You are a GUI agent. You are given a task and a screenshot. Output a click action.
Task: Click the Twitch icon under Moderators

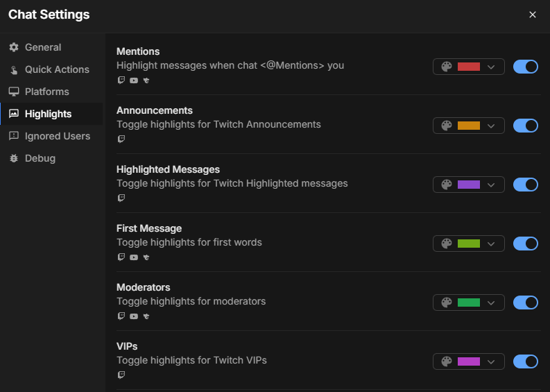[121, 316]
